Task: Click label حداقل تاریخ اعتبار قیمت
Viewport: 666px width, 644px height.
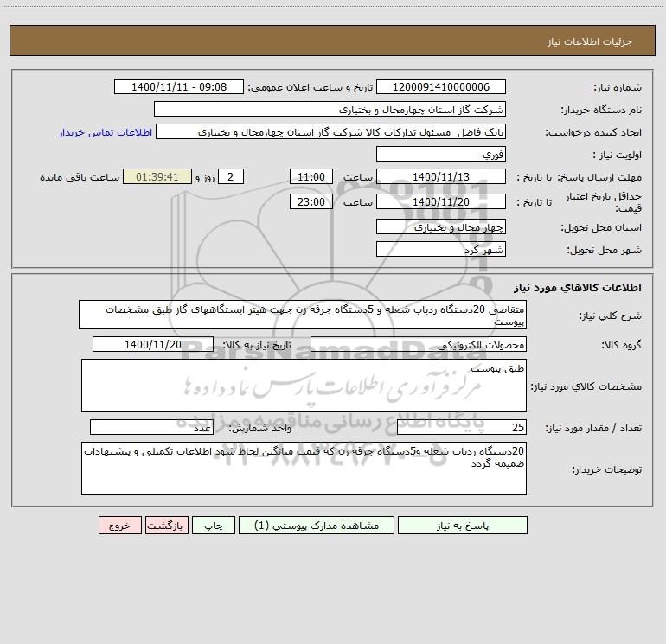Action: point(604,202)
